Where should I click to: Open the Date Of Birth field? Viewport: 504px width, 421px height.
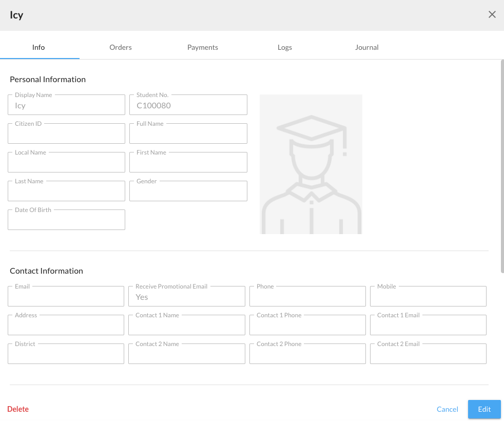67,220
